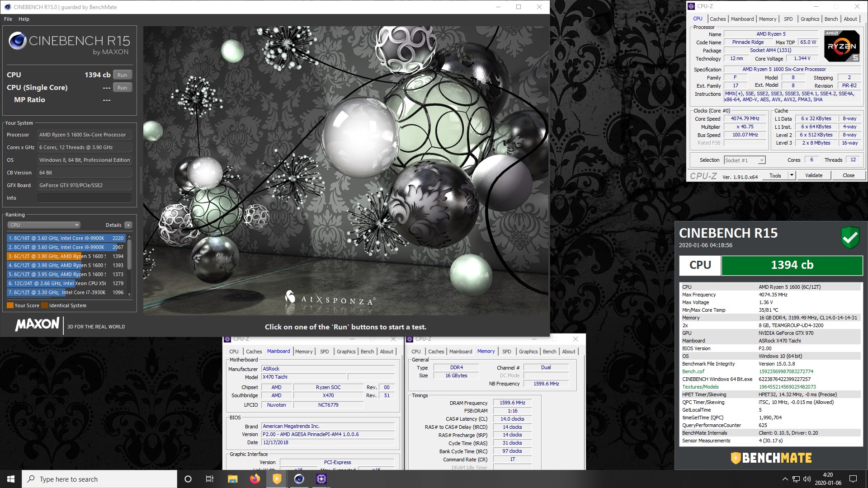This screenshot has height=488, width=868.
Task: Switch to Graphics tab in top CPU-Z window
Action: pos(810,19)
